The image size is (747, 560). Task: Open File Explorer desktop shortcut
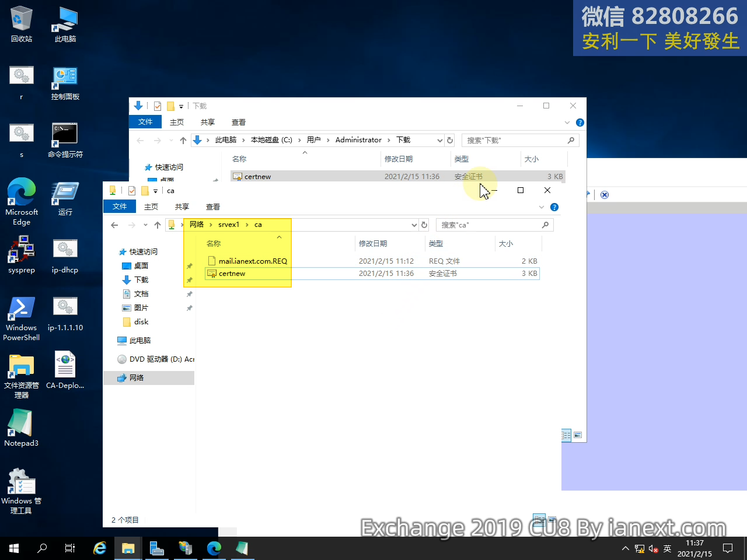click(x=22, y=375)
